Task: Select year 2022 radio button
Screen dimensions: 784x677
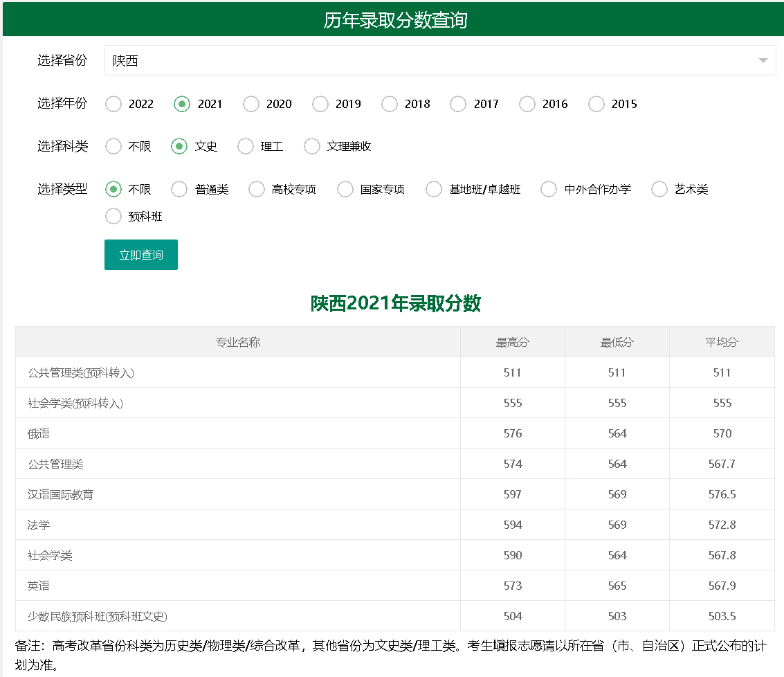Action: 113,104
